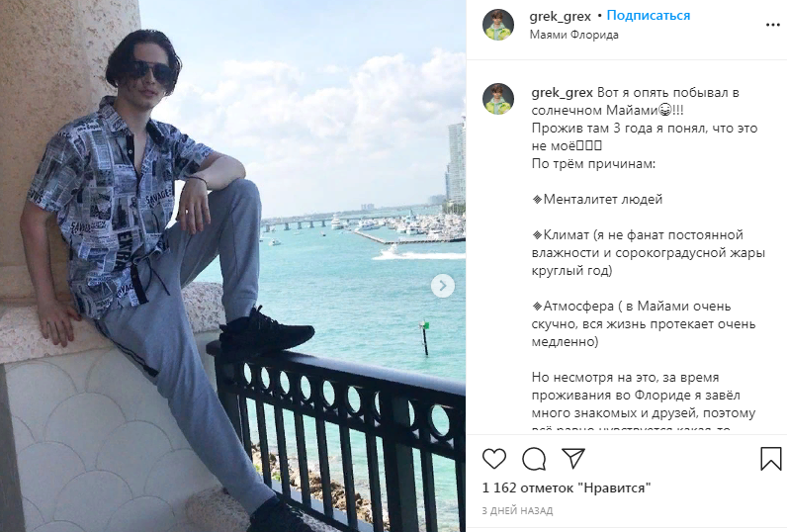Open the three-dot post options menu
This screenshot has height=532, width=787.
tap(772, 25)
